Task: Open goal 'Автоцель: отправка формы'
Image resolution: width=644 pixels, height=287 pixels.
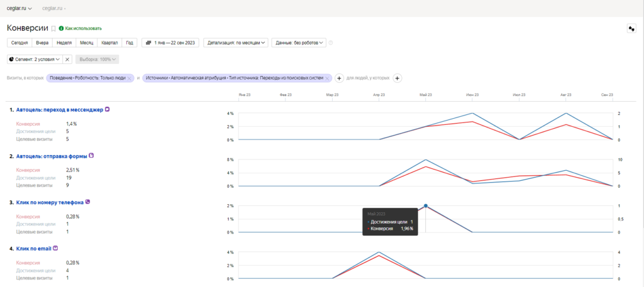Action: [52, 156]
